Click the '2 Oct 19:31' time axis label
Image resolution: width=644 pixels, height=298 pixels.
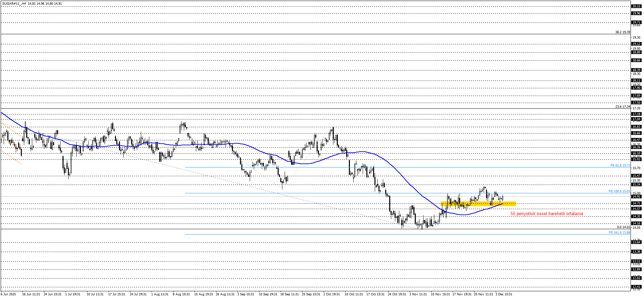pyautogui.click(x=331, y=294)
